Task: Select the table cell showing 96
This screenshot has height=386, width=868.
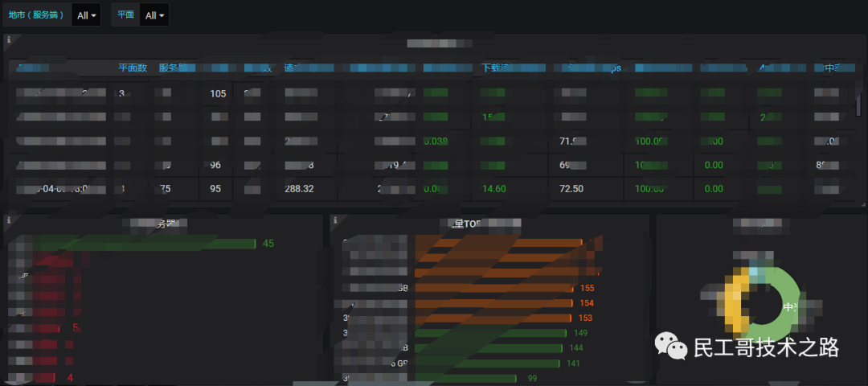Action: 215,165
